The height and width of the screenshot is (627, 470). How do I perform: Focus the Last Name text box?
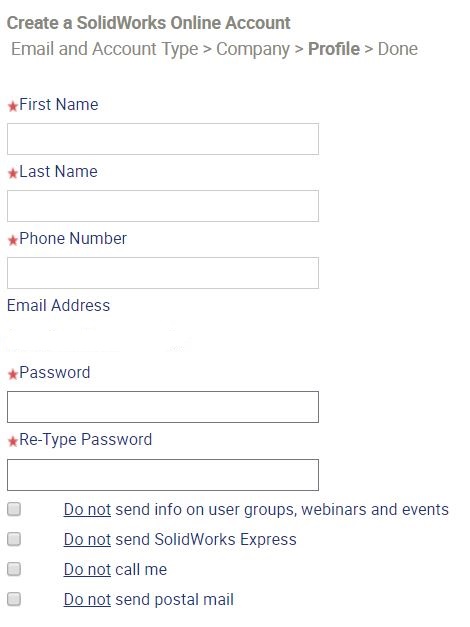coord(163,206)
